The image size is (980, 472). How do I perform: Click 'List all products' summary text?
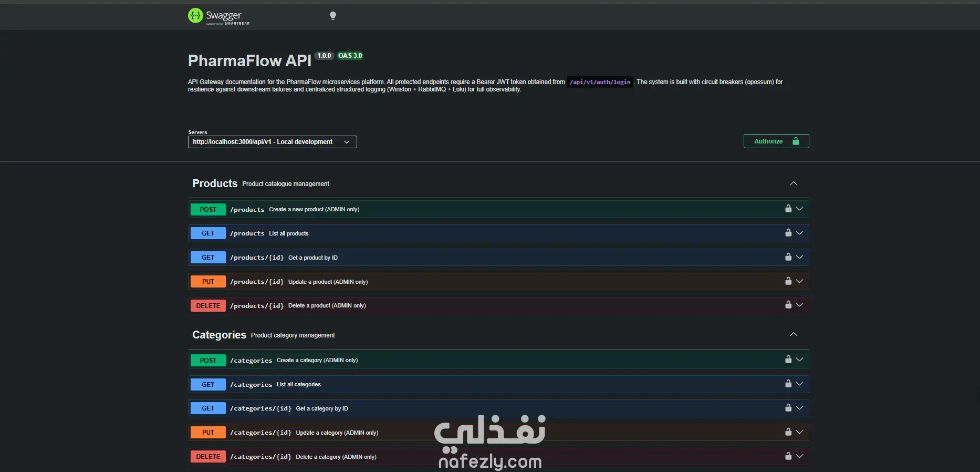(x=289, y=233)
